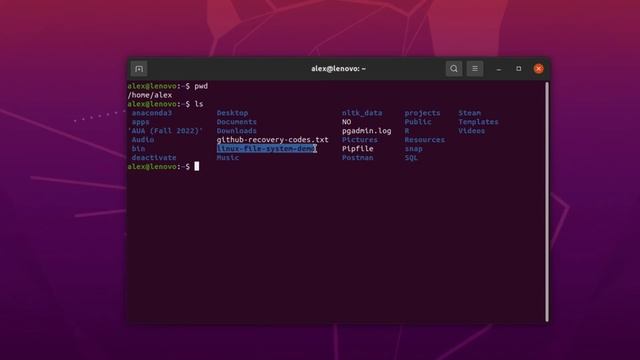Click the highlighted 'linux-file-system-demo' entry
The width and height of the screenshot is (640, 360).
point(266,149)
